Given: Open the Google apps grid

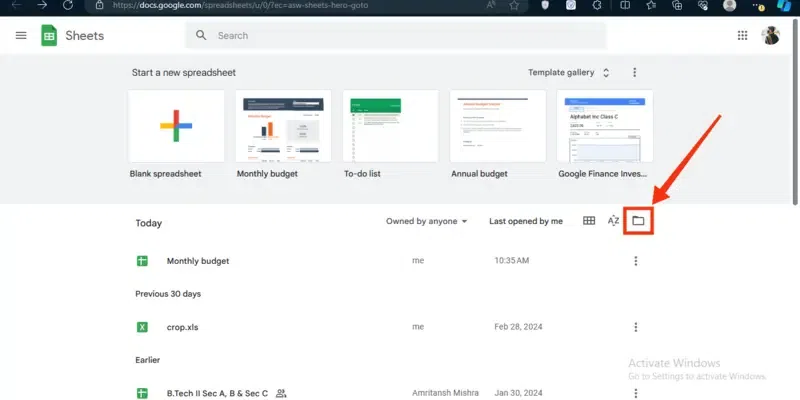Looking at the screenshot, I should [x=742, y=35].
